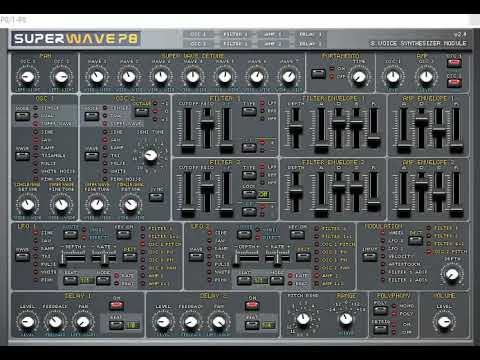The width and height of the screenshot is (480, 360).
Task: Click the LFO 2 Depth slider
Action: (247, 259)
